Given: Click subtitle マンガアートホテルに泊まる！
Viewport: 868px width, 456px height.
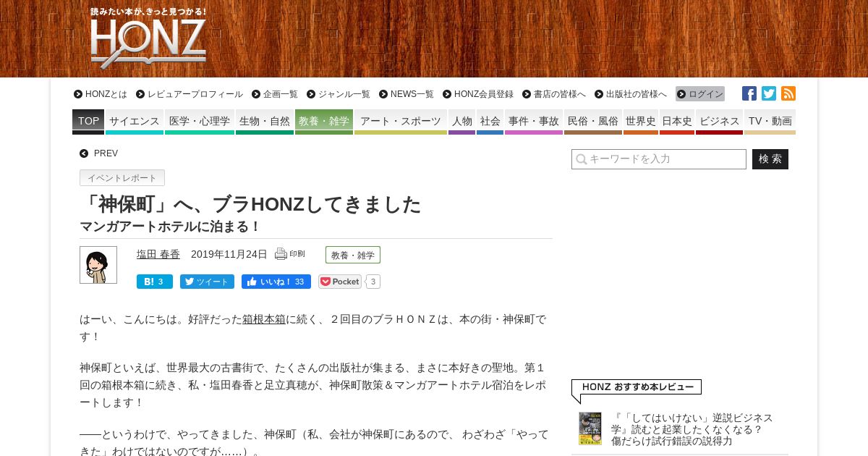Looking at the screenshot, I should 170,227.
